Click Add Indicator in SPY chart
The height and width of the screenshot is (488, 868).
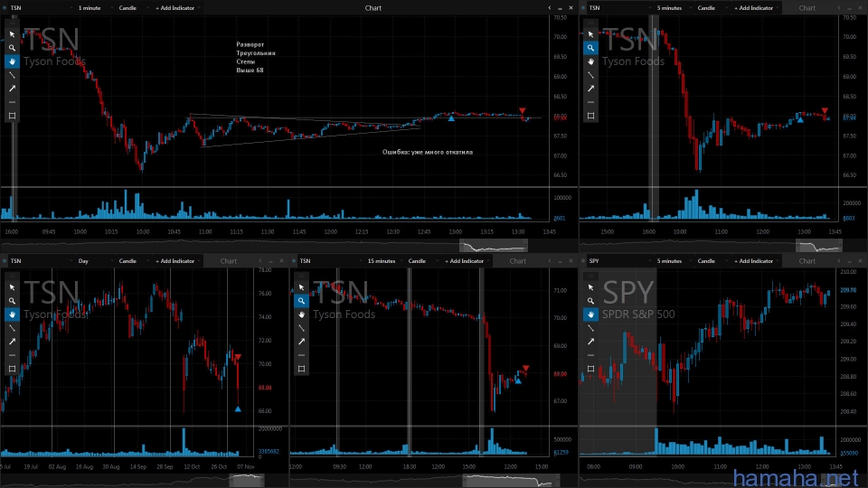coord(756,261)
